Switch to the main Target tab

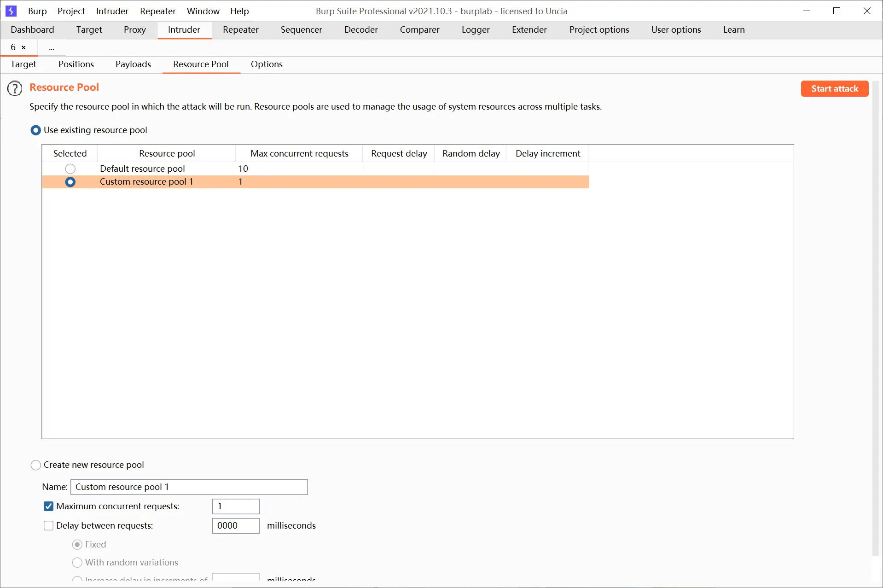[x=89, y=30]
